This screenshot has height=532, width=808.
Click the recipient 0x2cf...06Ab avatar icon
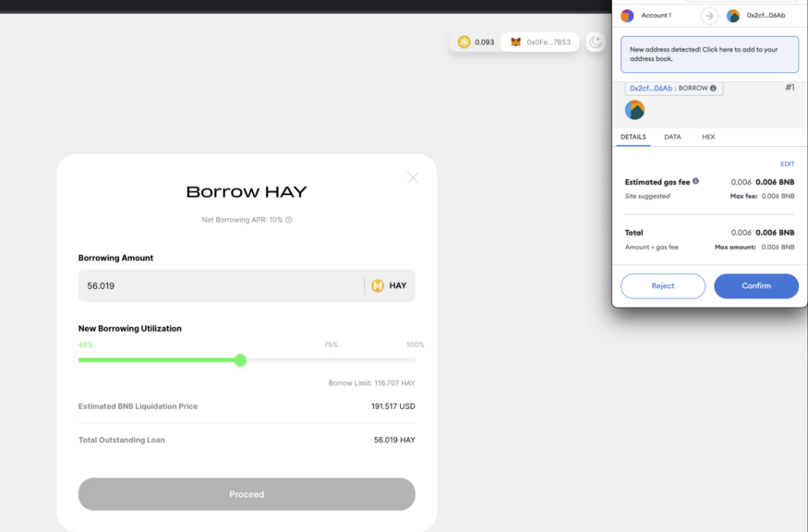[733, 16]
